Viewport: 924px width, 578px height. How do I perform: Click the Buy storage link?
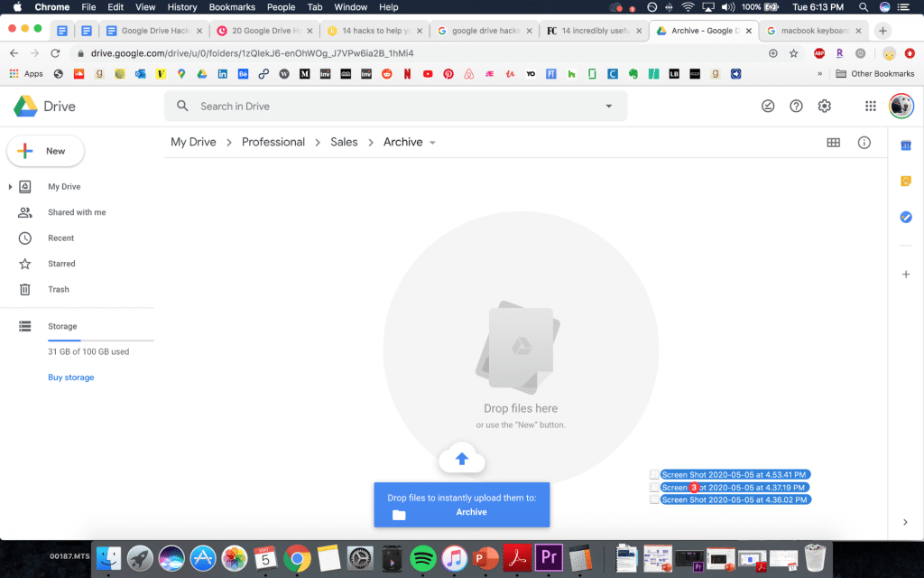click(x=70, y=378)
